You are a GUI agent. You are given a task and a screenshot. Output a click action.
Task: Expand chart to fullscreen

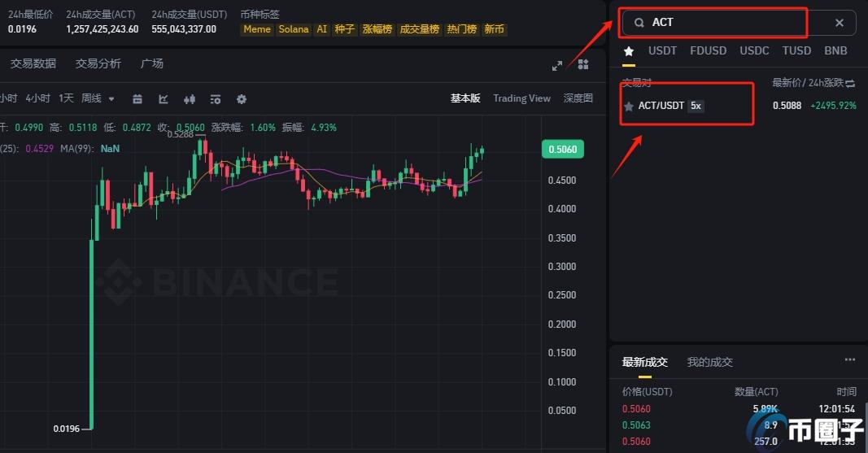[x=557, y=65]
